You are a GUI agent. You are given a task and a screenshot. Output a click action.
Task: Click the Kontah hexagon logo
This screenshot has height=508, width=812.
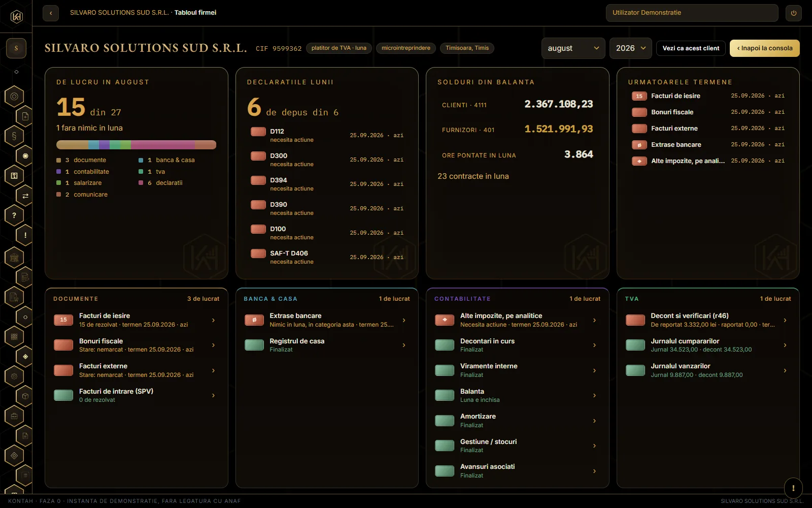[x=16, y=17]
